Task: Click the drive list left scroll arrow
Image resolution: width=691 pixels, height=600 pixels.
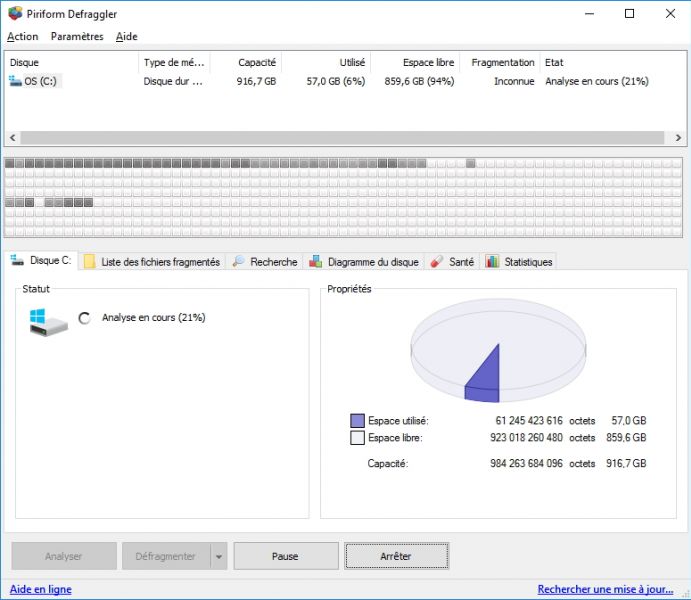Action: pos(13,138)
